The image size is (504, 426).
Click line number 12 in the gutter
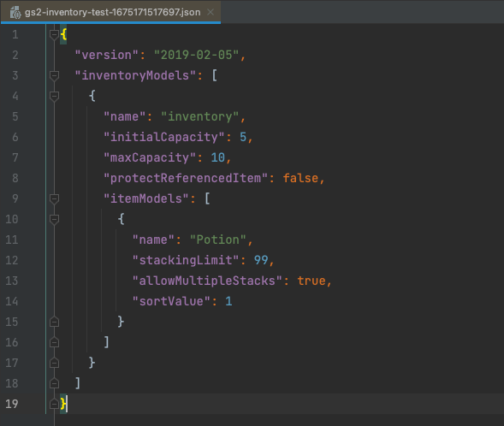12,260
